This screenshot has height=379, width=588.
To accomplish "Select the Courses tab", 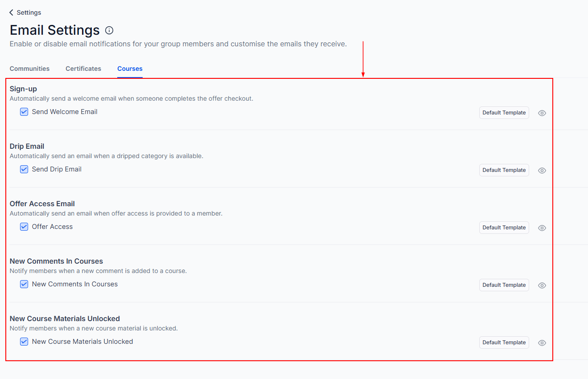I will [x=130, y=69].
